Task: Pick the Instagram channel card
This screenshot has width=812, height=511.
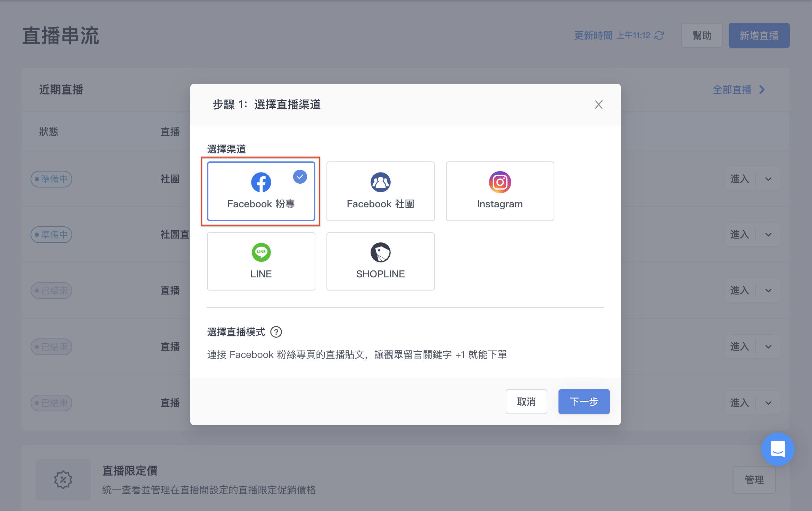Action: click(x=500, y=191)
